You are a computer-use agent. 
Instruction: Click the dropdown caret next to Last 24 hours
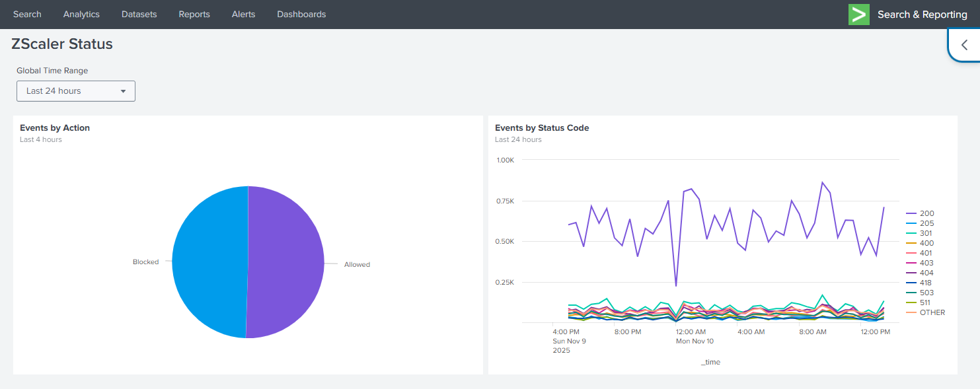(x=123, y=91)
